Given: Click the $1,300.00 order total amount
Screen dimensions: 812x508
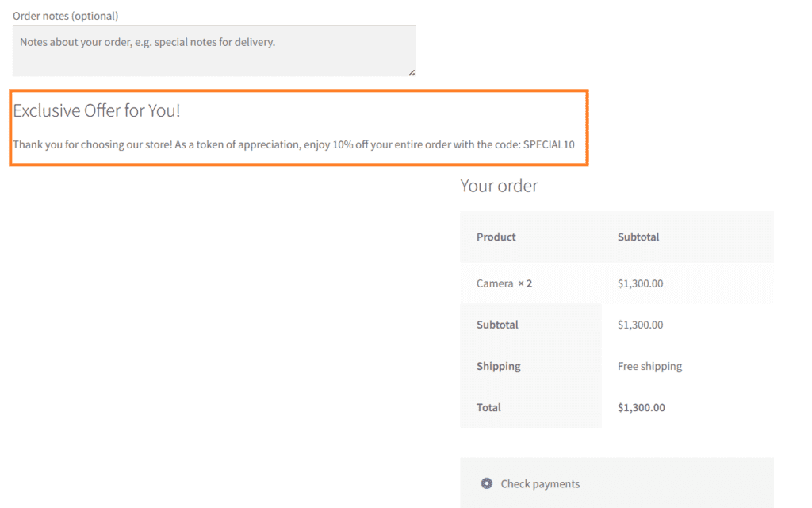Looking at the screenshot, I should [643, 407].
